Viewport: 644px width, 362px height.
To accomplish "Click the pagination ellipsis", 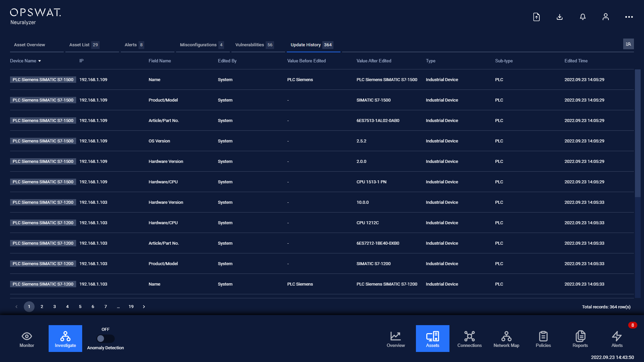I will [118, 307].
